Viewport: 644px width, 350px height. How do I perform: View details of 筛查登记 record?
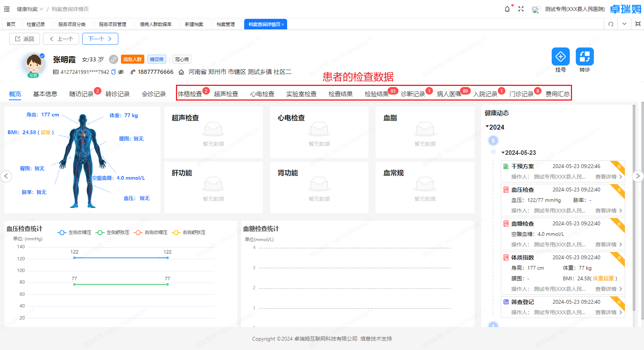point(609,312)
